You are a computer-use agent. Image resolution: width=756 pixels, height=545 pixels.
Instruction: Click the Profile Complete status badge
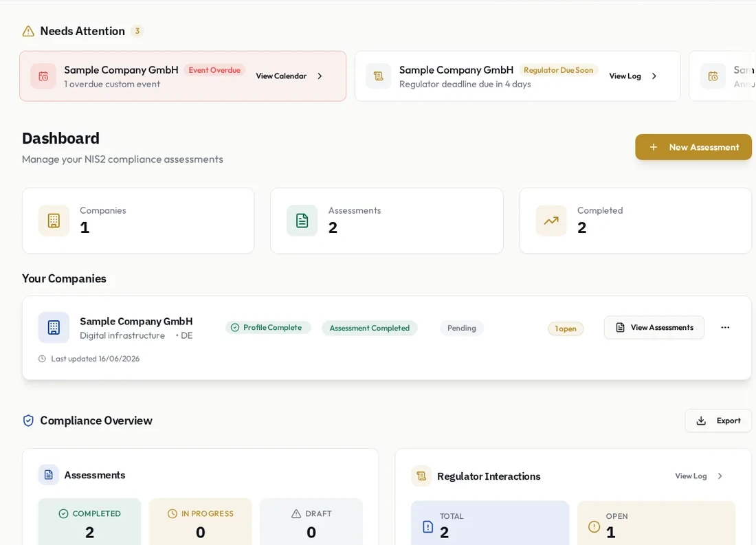[268, 328]
